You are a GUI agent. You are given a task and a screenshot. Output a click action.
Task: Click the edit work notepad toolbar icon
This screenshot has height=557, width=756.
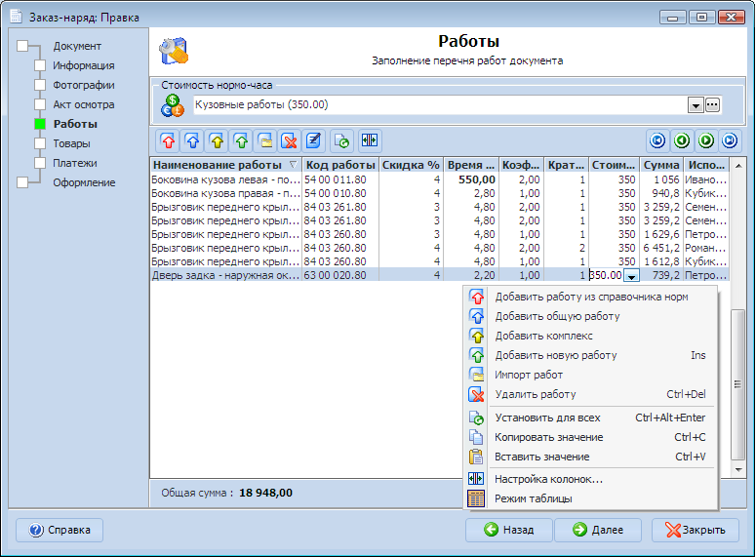pyautogui.click(x=313, y=140)
